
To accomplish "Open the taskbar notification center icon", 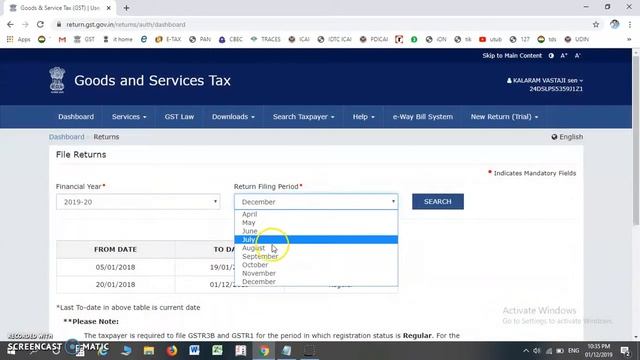I will 625,351.
